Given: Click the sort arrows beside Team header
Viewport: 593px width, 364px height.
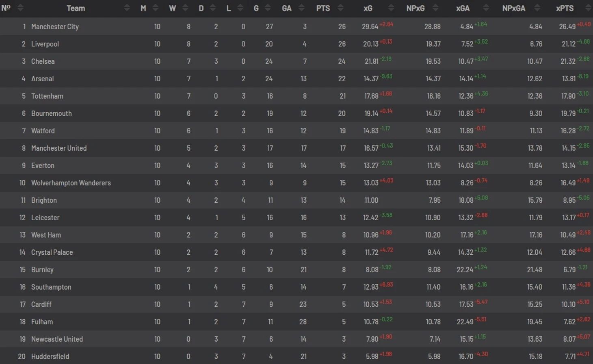Looking at the screenshot, I should [x=127, y=8].
